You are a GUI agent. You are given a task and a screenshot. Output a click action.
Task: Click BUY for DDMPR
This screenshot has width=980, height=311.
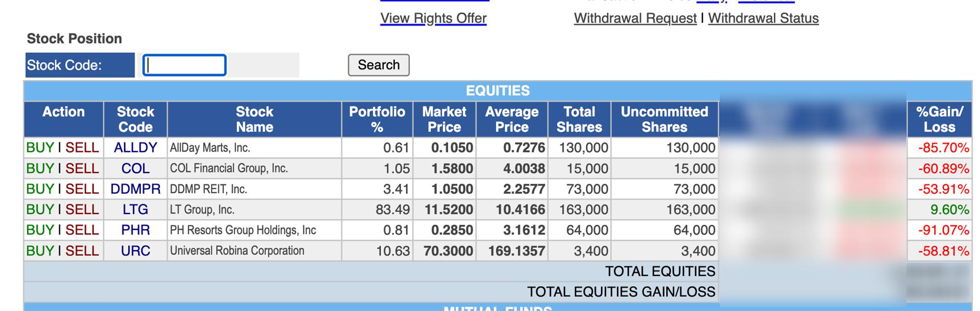point(40,189)
